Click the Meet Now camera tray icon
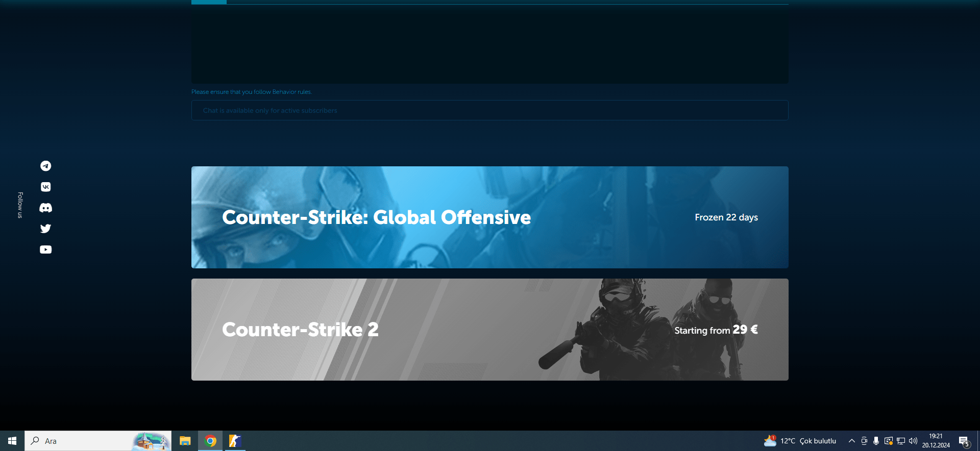Viewport: 980px width, 451px height. 864,441
